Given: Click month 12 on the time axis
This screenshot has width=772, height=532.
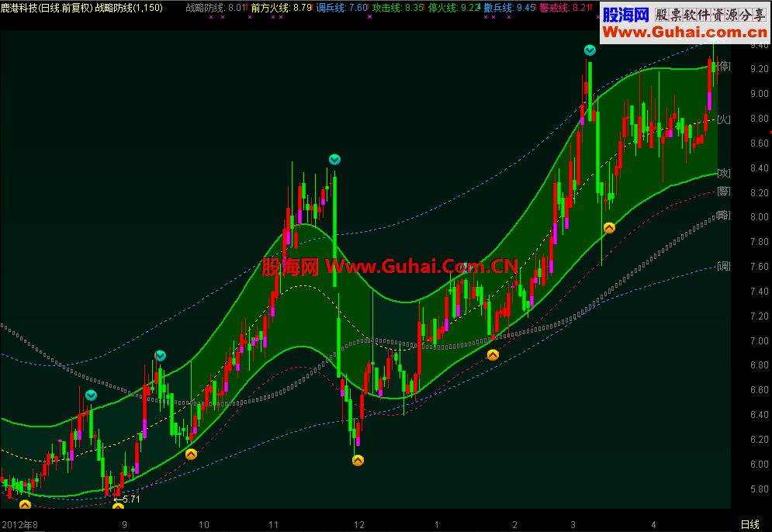Looking at the screenshot, I should [359, 524].
